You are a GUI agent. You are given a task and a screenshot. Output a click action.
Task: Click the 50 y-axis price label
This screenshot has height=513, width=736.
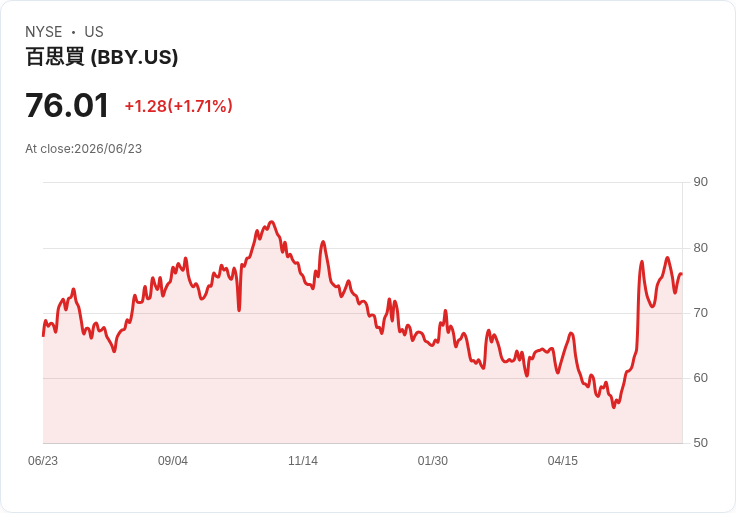700,443
